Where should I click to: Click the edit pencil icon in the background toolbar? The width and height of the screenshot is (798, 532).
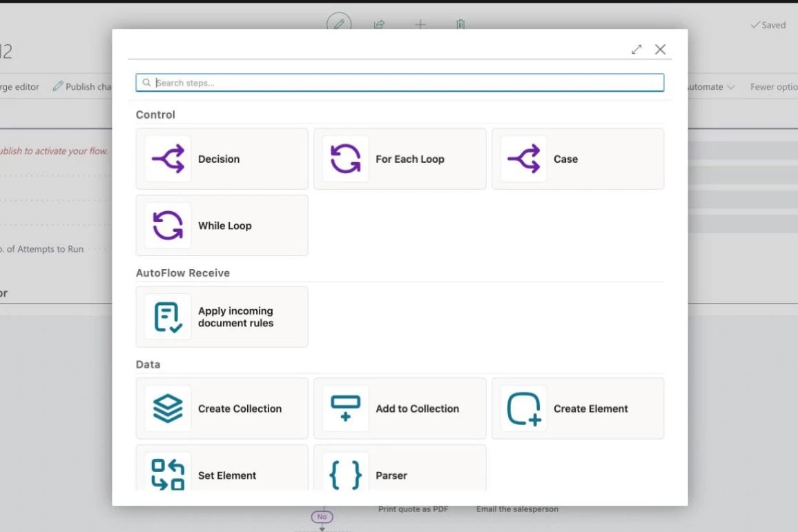pos(339,24)
